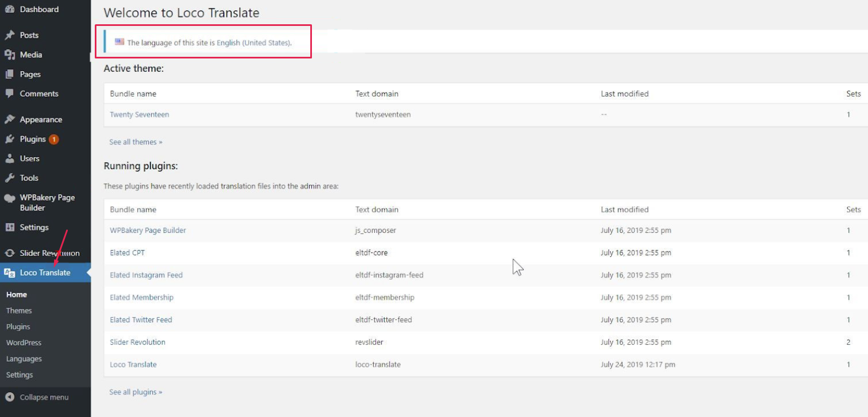
Task: Open the Elated CPT bundle
Action: click(x=127, y=253)
